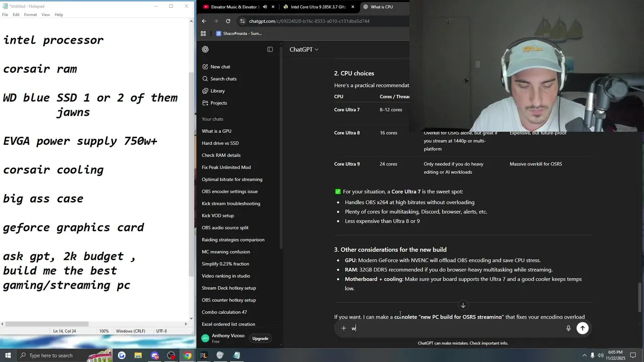Open File Explorer from the taskbar

[x=138, y=355]
